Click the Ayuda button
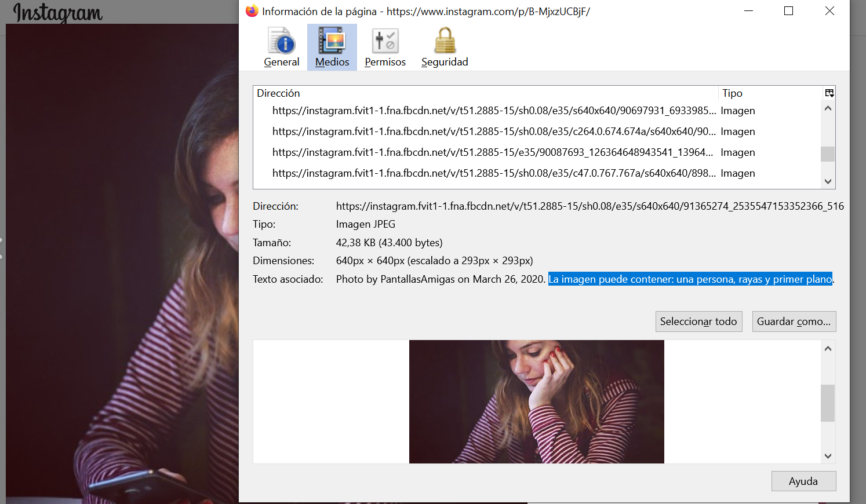Viewport: 866px width, 504px height. pos(803,481)
